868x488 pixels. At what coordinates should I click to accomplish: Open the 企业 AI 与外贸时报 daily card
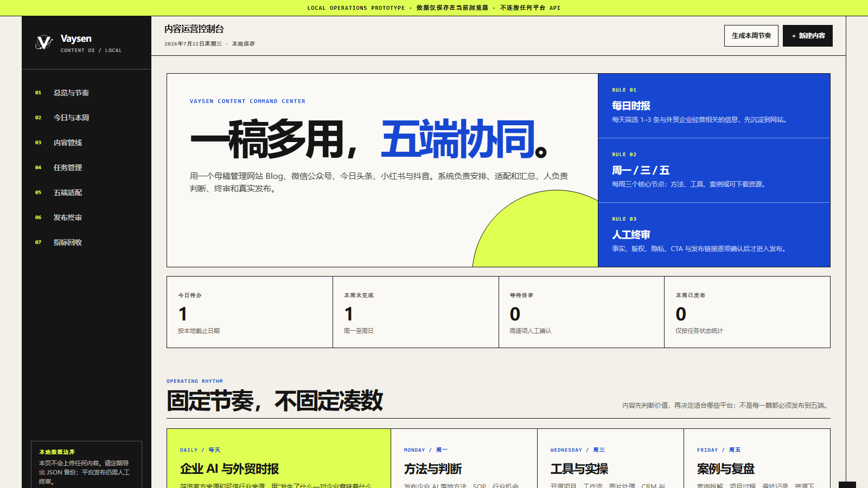coord(279,459)
